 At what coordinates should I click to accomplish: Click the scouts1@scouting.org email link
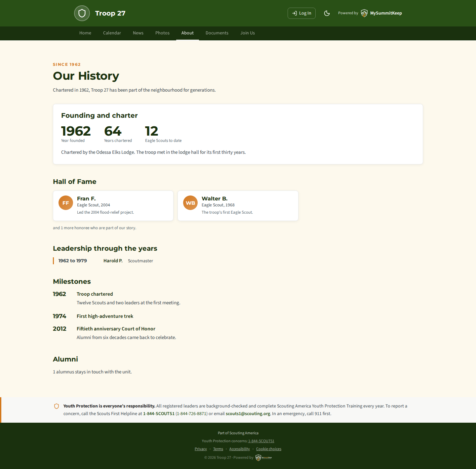click(248, 413)
